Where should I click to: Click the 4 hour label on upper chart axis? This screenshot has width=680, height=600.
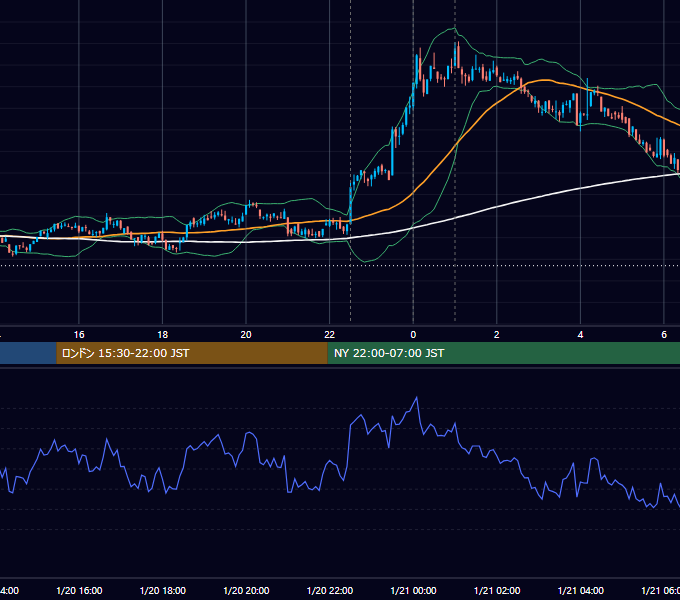(580, 335)
